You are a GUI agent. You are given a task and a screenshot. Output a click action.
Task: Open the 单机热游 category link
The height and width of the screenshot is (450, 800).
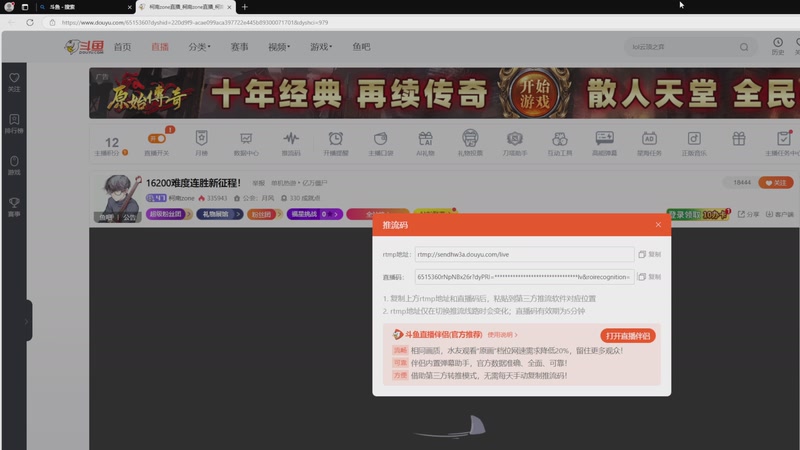point(283,183)
